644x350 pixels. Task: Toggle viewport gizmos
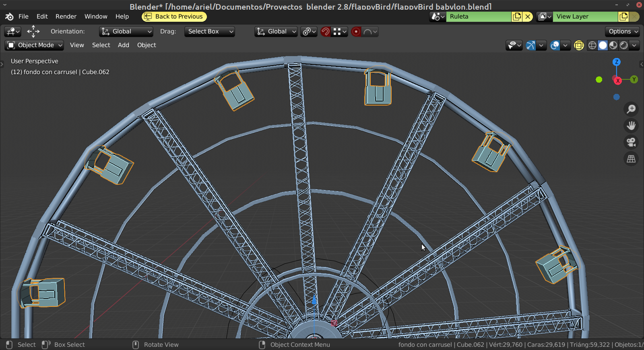[x=531, y=45]
